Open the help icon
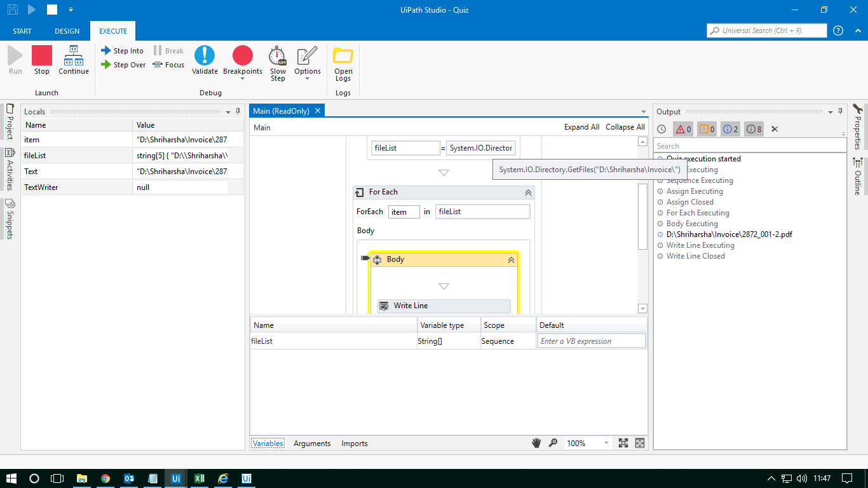This screenshot has height=488, width=868. point(838,30)
